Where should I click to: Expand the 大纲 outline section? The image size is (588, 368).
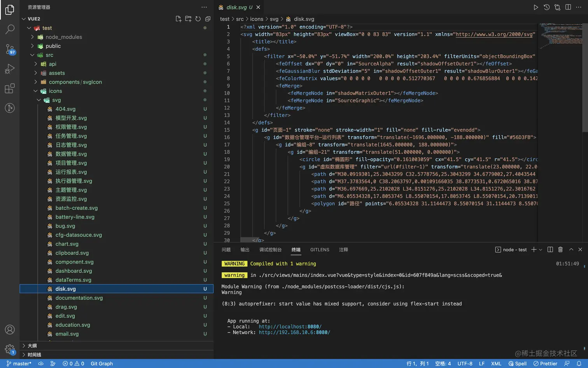32,346
